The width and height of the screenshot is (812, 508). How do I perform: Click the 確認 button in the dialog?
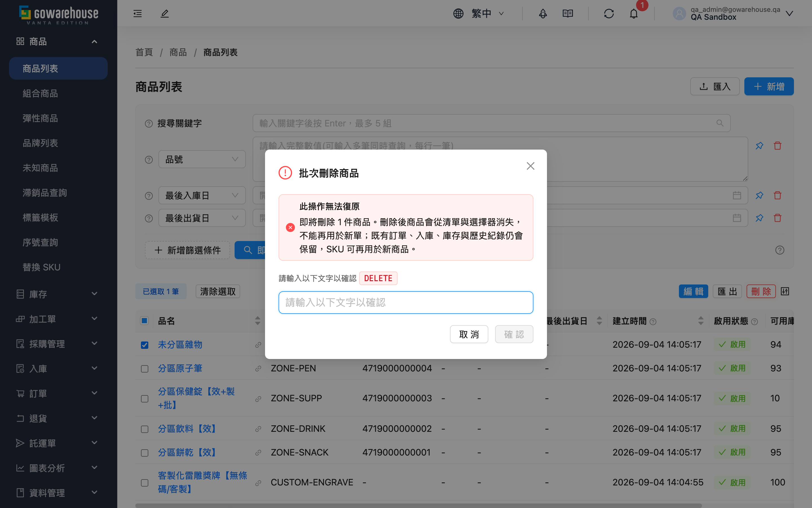514,334
